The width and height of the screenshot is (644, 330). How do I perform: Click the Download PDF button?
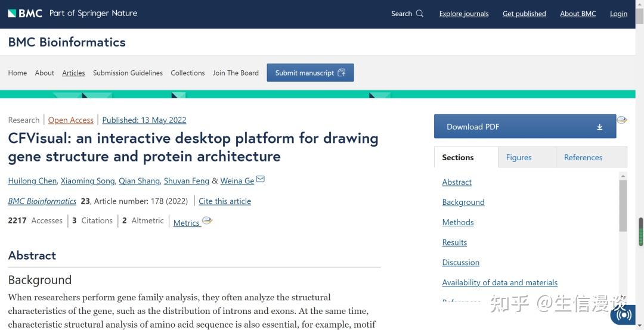525,127
